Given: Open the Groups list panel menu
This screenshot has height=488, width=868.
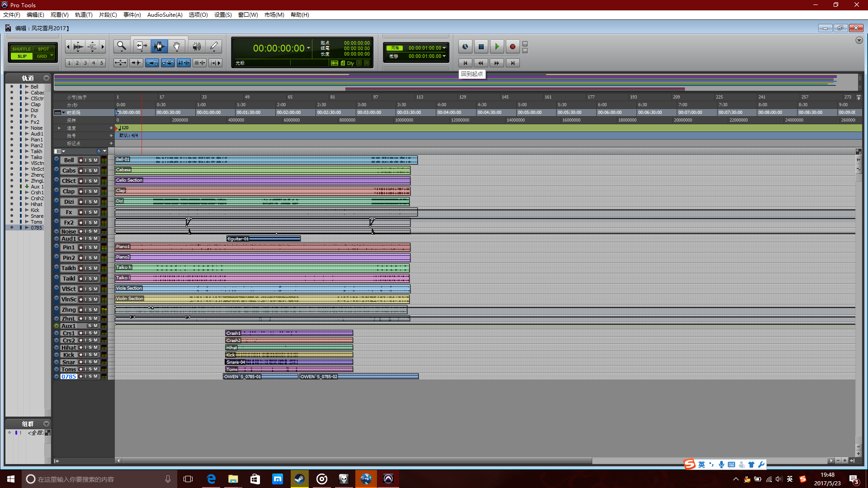Looking at the screenshot, I should [46, 423].
